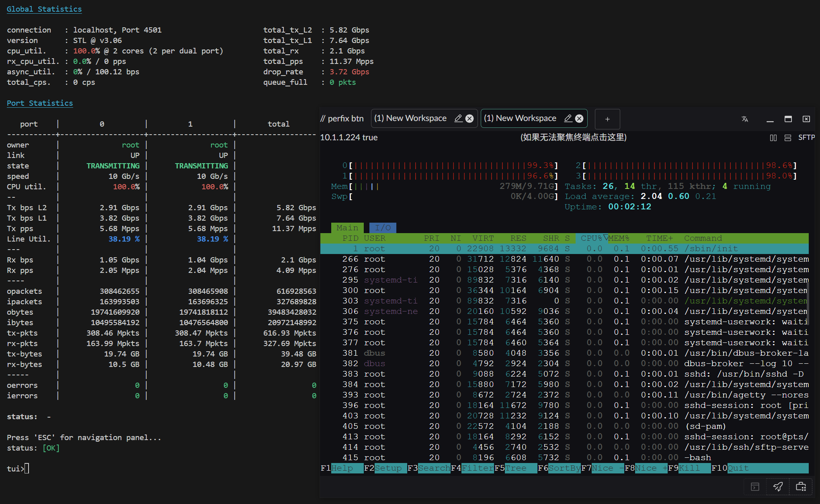The height and width of the screenshot is (504, 820).
Task: Open the toolbox icon at bottom right
Action: coord(801,487)
